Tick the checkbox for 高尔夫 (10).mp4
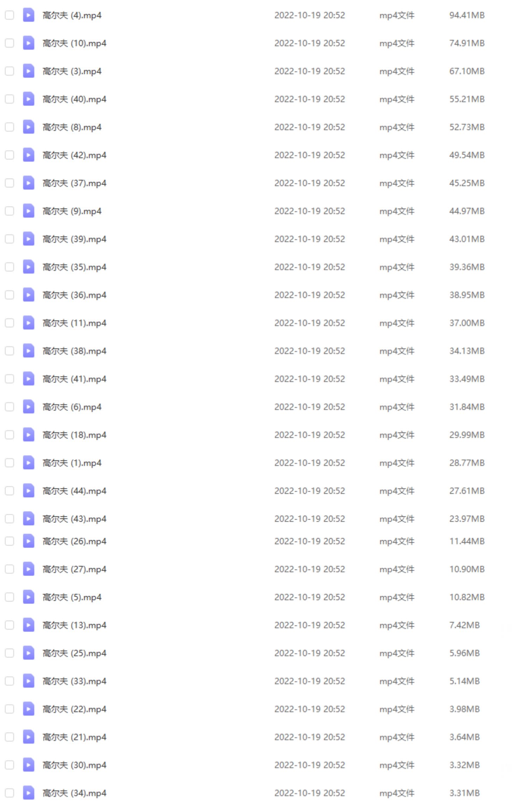The width and height of the screenshot is (525, 812). [9, 43]
